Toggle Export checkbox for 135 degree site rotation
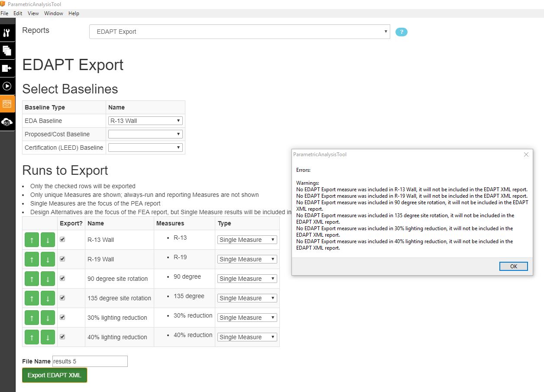Image resolution: width=544 pixels, height=392 pixels. pyautogui.click(x=62, y=298)
